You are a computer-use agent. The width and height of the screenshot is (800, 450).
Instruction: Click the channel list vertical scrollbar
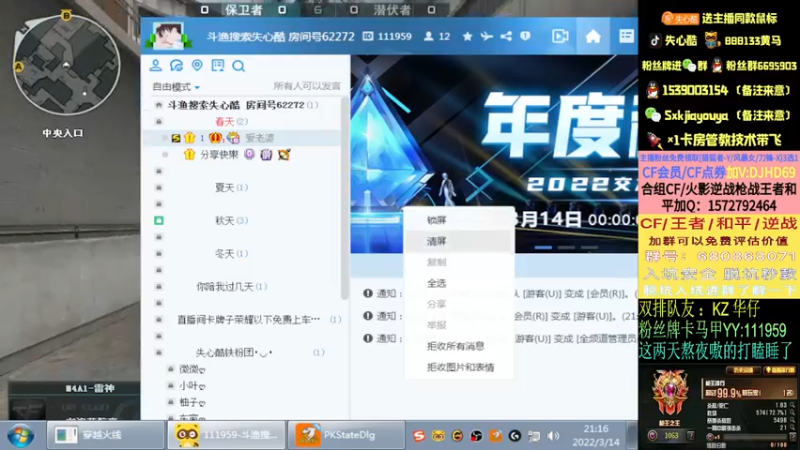tap(345, 196)
